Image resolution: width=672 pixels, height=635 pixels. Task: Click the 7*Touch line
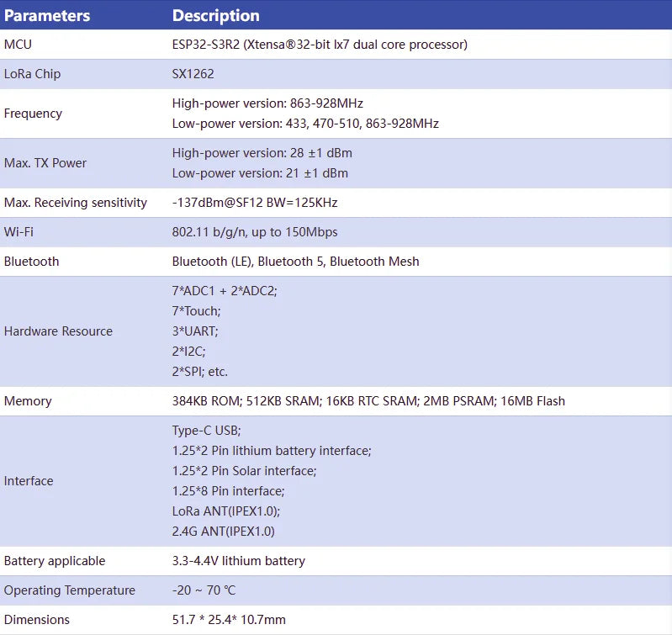click(x=196, y=311)
